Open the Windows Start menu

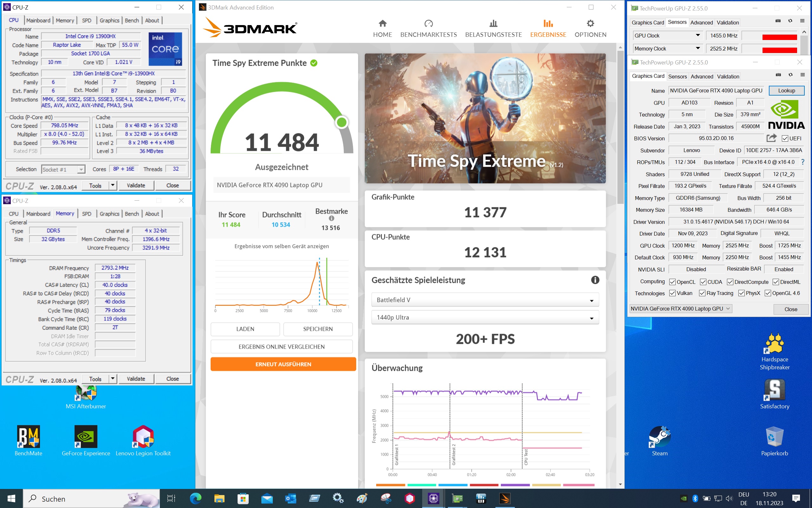(11, 498)
